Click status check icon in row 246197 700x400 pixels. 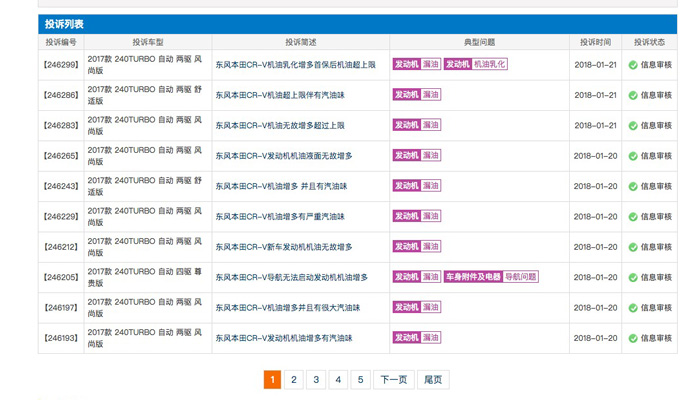[633, 308]
